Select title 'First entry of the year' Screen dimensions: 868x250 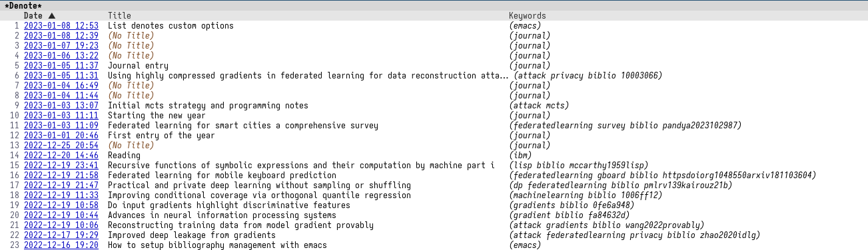161,135
